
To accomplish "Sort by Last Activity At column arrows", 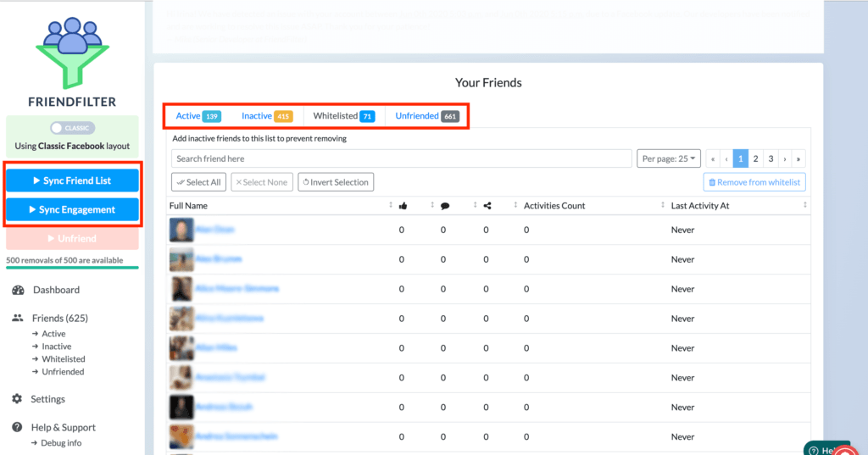I will tap(804, 206).
